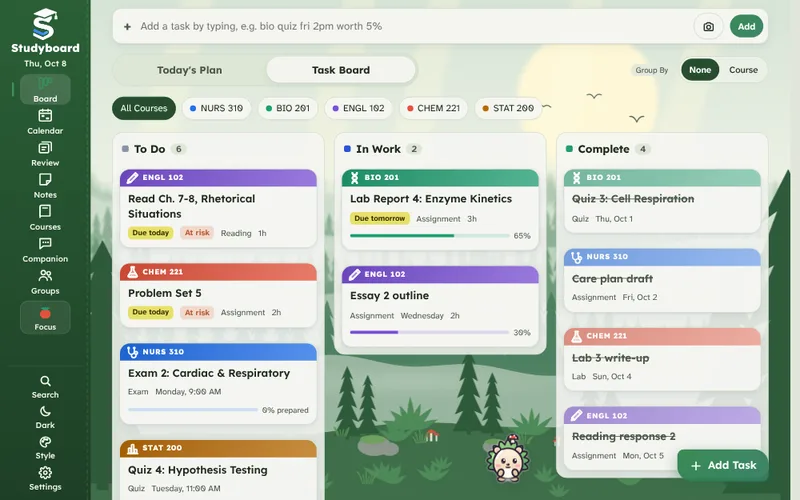
Task: Open Settings gear in sidebar
Action: click(45, 479)
